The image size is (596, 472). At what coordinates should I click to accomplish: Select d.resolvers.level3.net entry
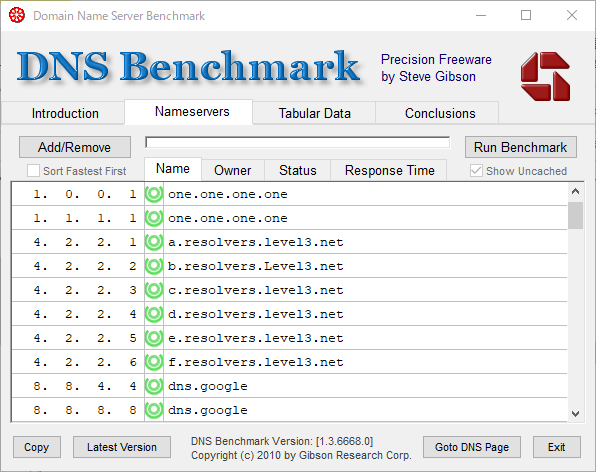point(256,314)
